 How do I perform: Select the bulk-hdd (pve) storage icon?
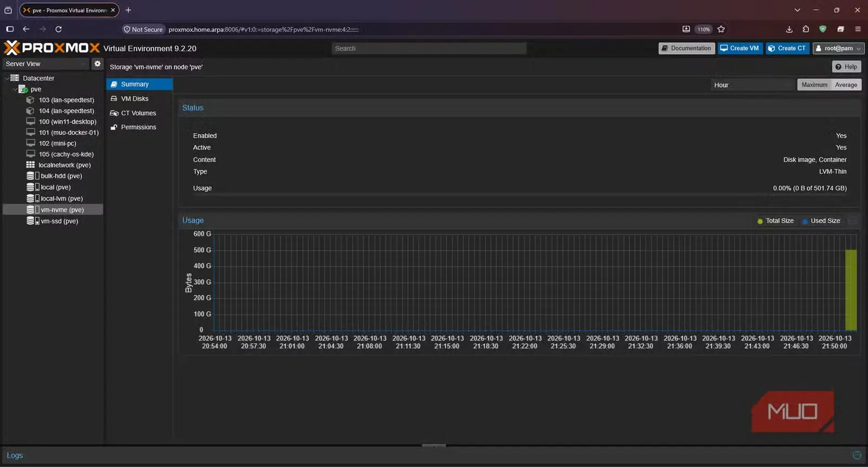(x=30, y=176)
